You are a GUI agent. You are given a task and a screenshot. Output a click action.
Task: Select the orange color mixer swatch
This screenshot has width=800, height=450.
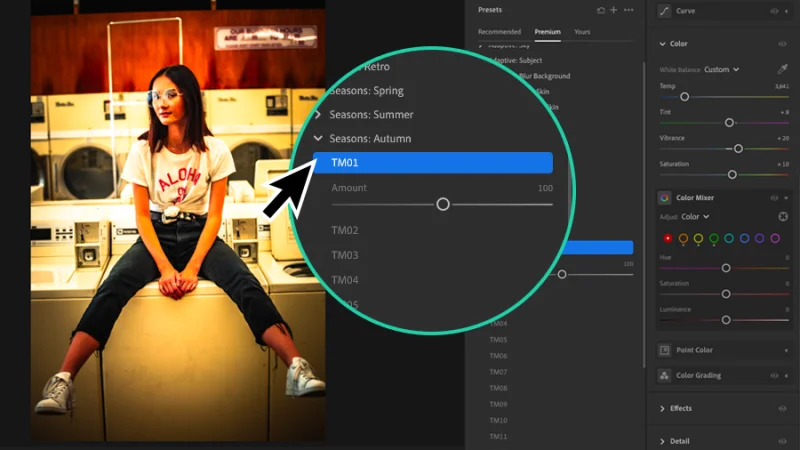[x=683, y=238]
